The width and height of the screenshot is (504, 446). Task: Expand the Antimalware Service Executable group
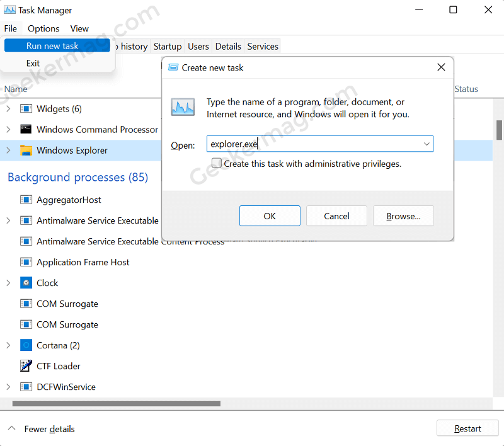pyautogui.click(x=8, y=220)
